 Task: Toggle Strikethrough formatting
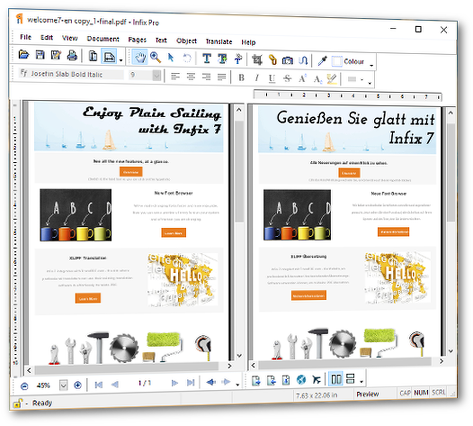tap(287, 79)
